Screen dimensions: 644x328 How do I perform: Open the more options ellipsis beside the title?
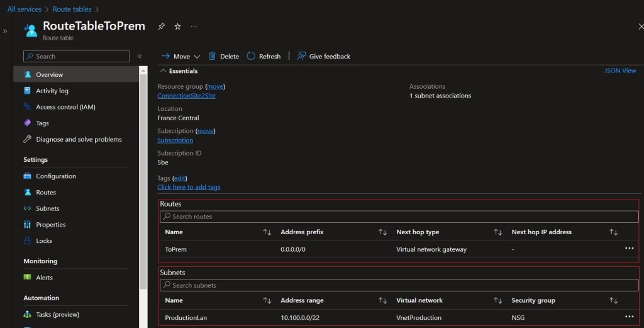tap(194, 26)
